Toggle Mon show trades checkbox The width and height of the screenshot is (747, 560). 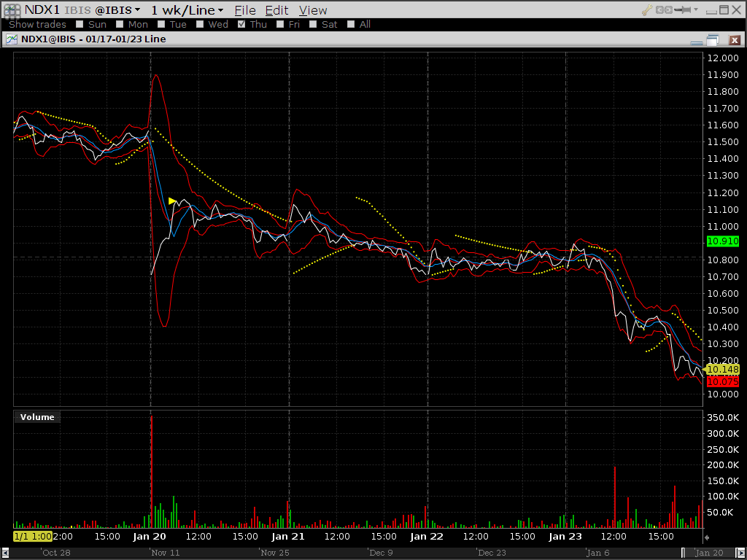(x=120, y=24)
